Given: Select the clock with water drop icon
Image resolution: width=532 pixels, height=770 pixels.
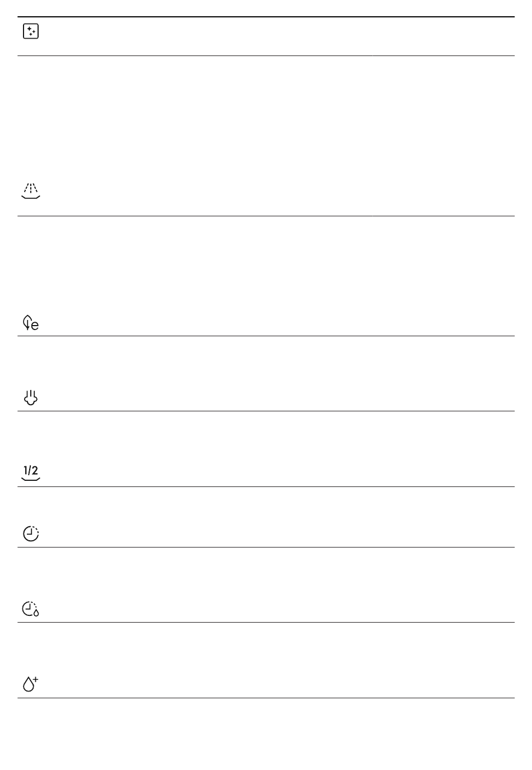Looking at the screenshot, I should pyautogui.click(x=31, y=609).
